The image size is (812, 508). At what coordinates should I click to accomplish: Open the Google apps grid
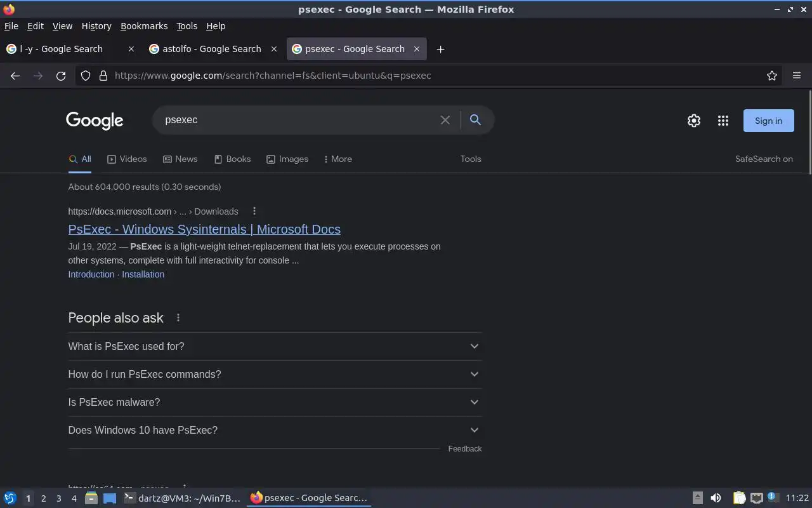point(723,121)
